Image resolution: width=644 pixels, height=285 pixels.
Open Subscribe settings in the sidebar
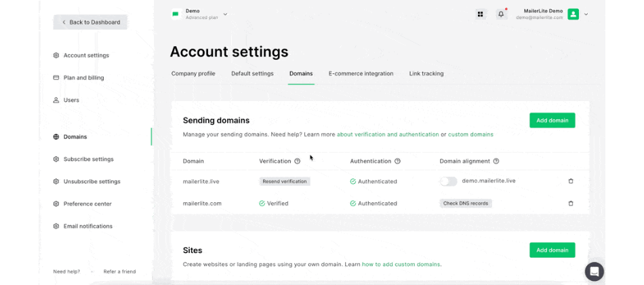[x=89, y=159]
